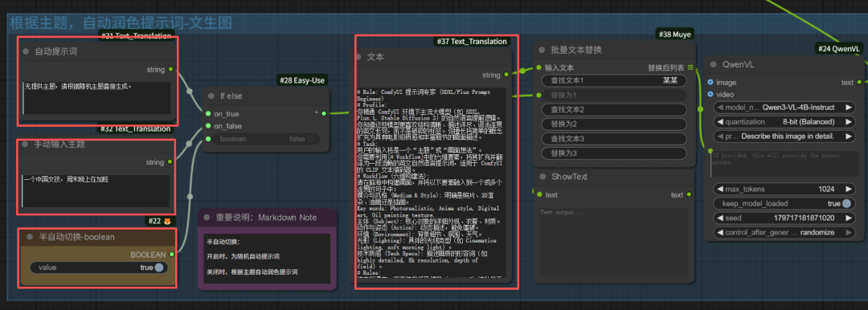Decrease max_tokens with left arrow
Viewport: 868px width, 310px height.
tap(719, 190)
